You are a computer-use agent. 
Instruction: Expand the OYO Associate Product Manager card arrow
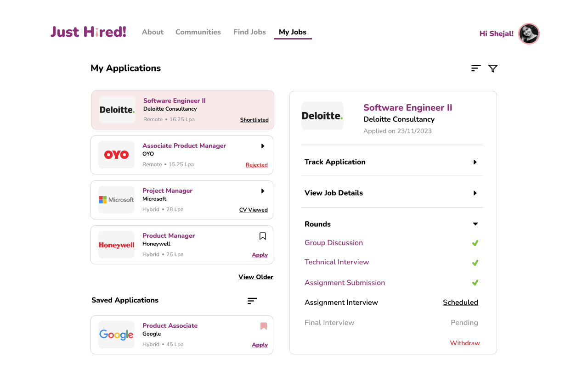263,146
